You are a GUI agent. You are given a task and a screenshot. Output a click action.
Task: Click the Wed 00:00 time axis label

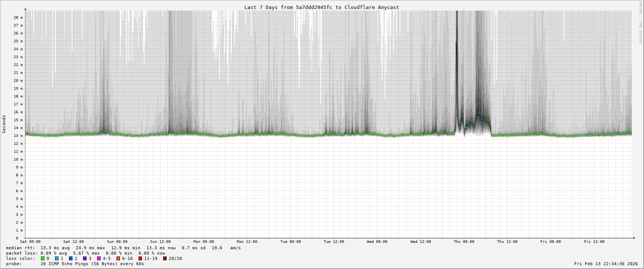(x=377, y=242)
